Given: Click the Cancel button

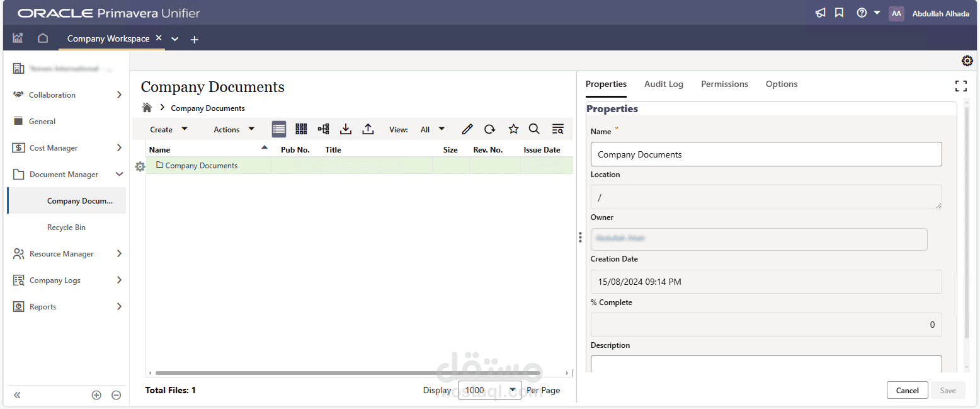Looking at the screenshot, I should click(x=907, y=390).
